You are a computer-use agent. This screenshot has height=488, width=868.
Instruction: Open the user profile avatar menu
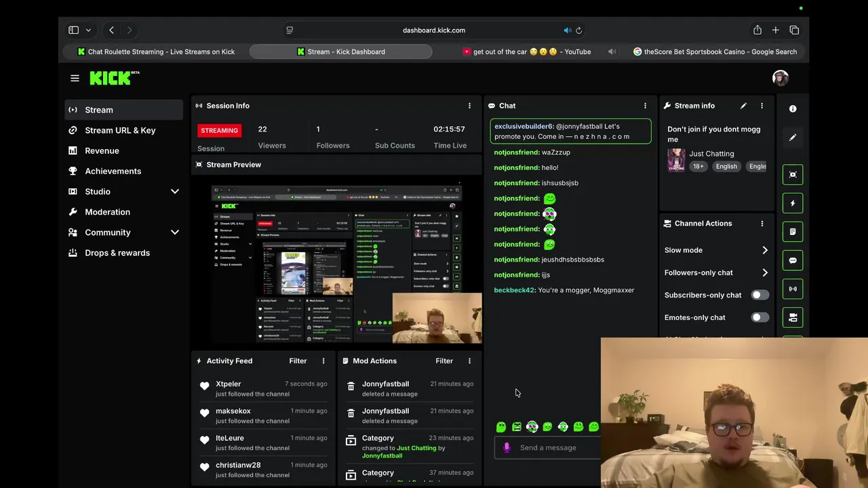click(781, 78)
